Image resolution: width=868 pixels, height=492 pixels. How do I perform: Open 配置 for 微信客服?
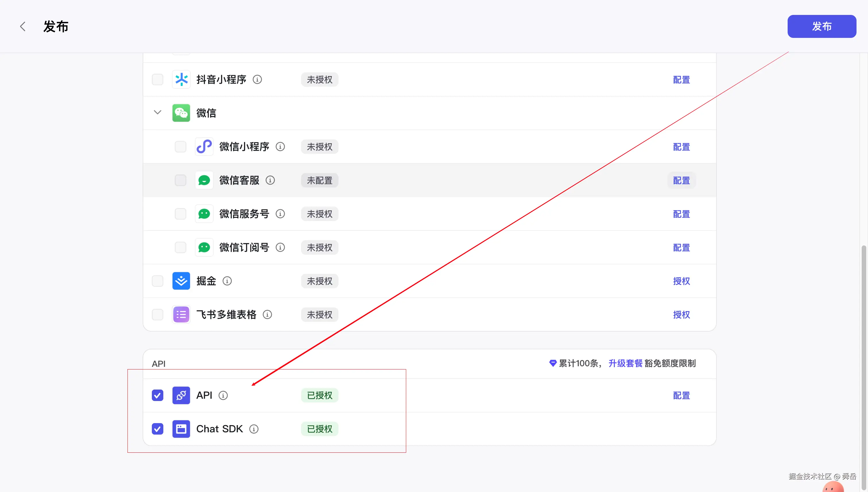pyautogui.click(x=681, y=180)
